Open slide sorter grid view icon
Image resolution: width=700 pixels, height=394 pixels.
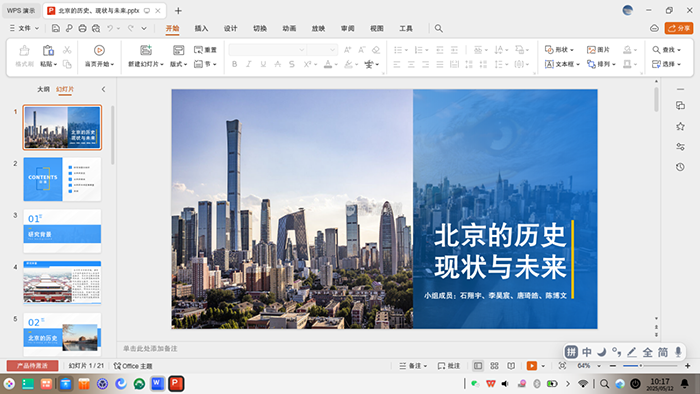point(494,365)
